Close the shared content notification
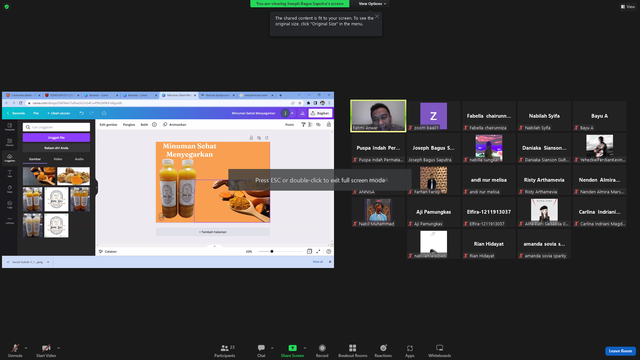The image size is (640, 360). [377, 16]
